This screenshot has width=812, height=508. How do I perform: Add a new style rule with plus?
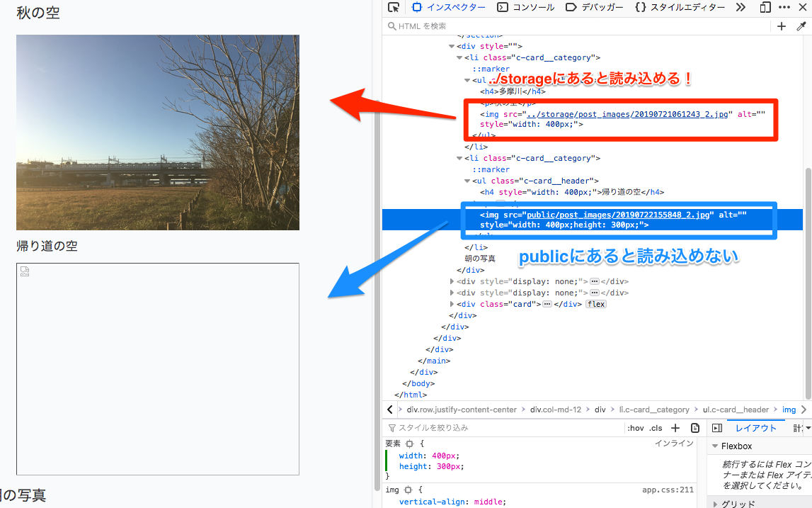point(675,428)
